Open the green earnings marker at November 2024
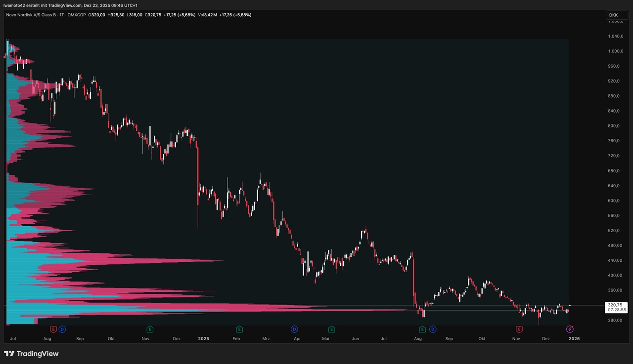The height and width of the screenshot is (364, 633). click(x=150, y=329)
